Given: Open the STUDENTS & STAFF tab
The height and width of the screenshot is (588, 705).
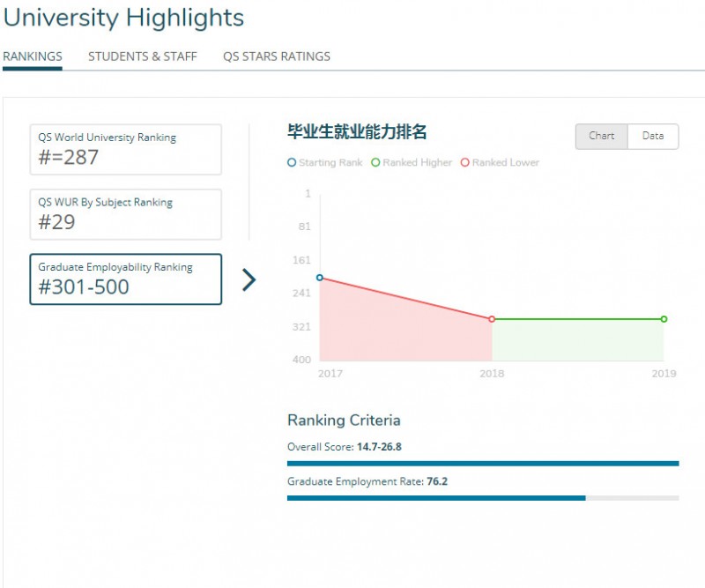Looking at the screenshot, I should click(143, 56).
